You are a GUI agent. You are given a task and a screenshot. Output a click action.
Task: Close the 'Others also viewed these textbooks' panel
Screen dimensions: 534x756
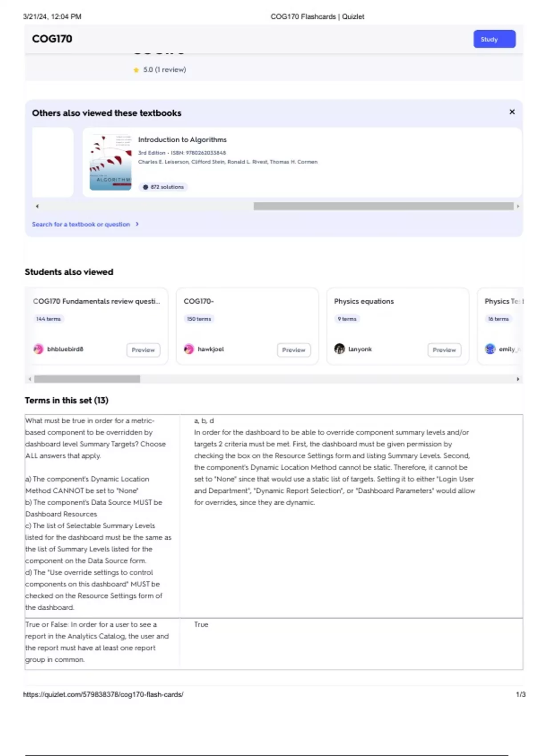(512, 112)
